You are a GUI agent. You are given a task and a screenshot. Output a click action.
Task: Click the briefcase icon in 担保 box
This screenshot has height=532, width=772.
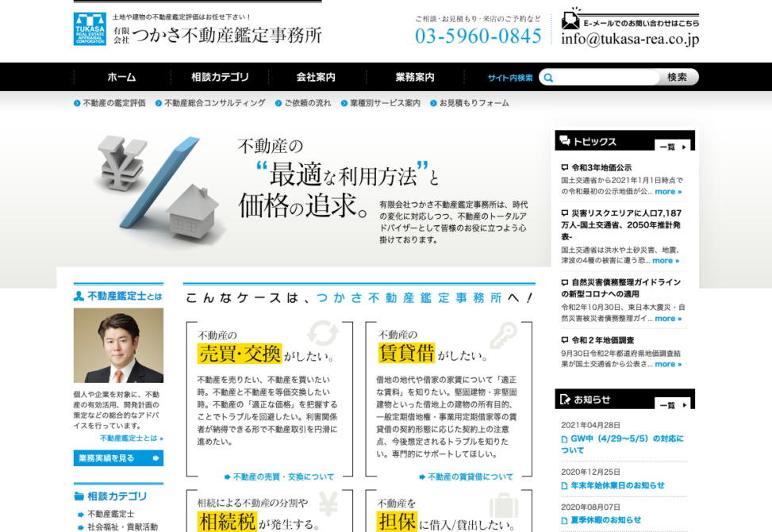coord(503,506)
